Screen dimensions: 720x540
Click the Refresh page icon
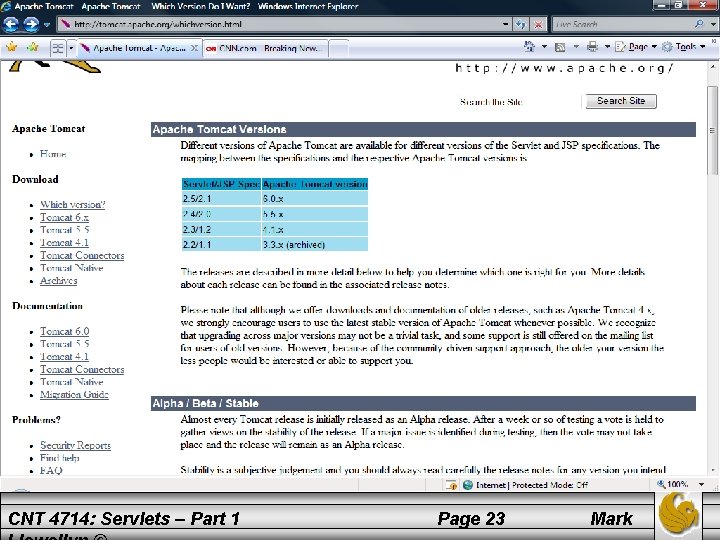[x=520, y=24]
